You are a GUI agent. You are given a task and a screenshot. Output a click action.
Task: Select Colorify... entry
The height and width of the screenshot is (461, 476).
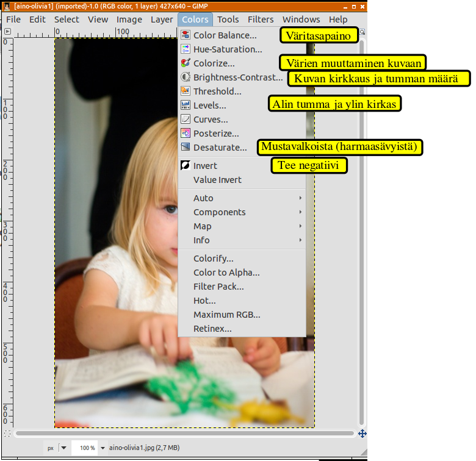(242, 258)
